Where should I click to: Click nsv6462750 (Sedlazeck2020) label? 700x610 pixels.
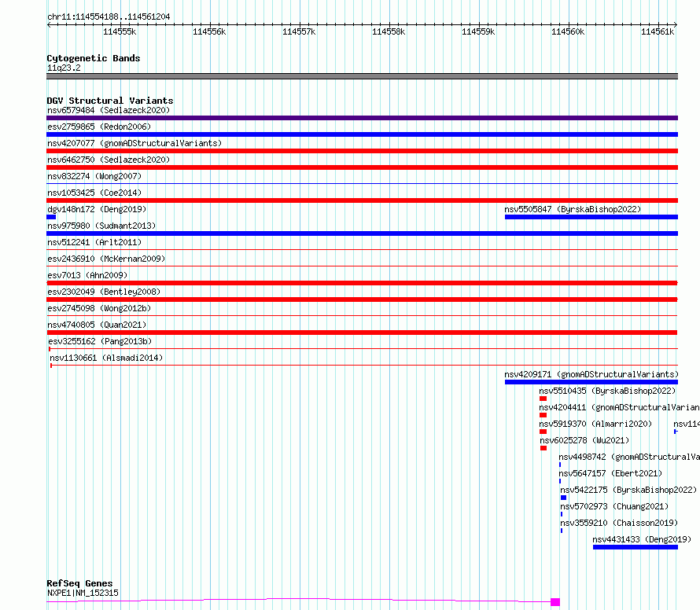click(x=109, y=160)
